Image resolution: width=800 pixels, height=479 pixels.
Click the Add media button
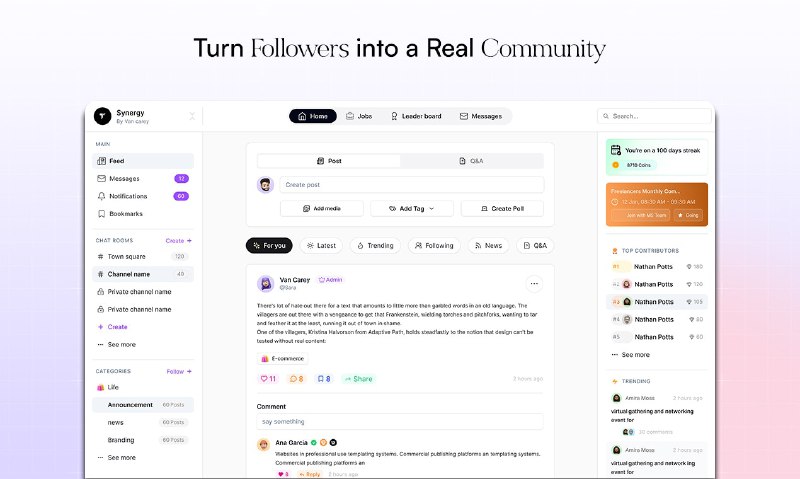click(x=321, y=208)
